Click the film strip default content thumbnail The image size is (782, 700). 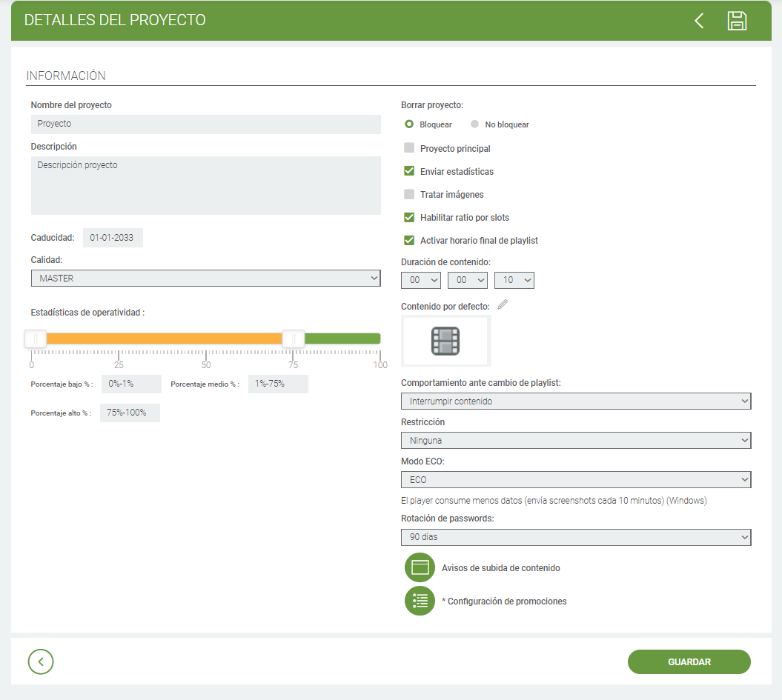pos(445,341)
